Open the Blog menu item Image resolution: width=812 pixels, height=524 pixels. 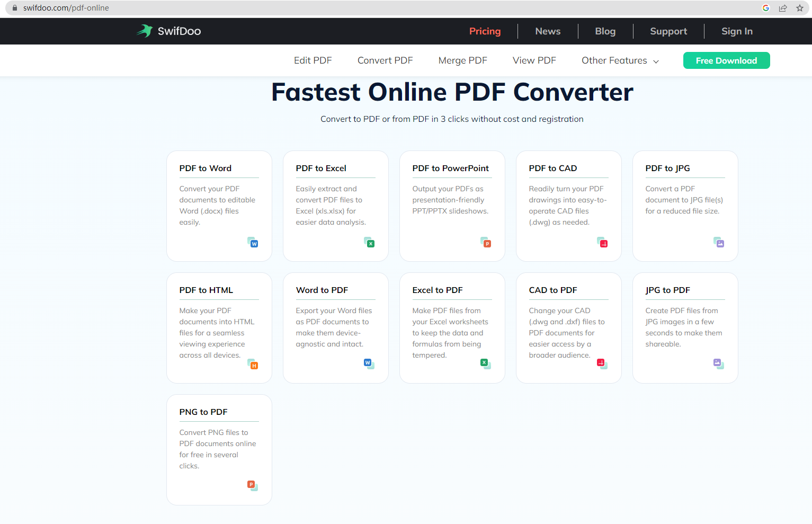click(605, 31)
